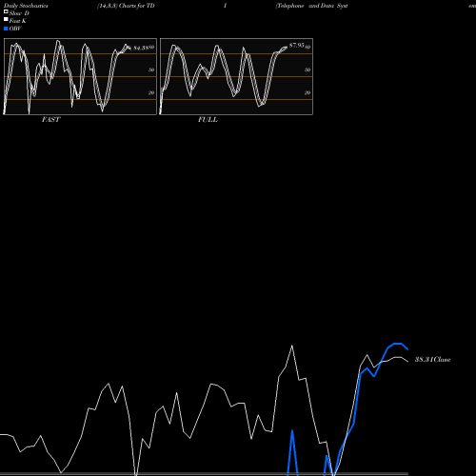Open the FAST stochastics chart panel
The width and height of the screenshot is (476, 476).
tap(80, 76)
